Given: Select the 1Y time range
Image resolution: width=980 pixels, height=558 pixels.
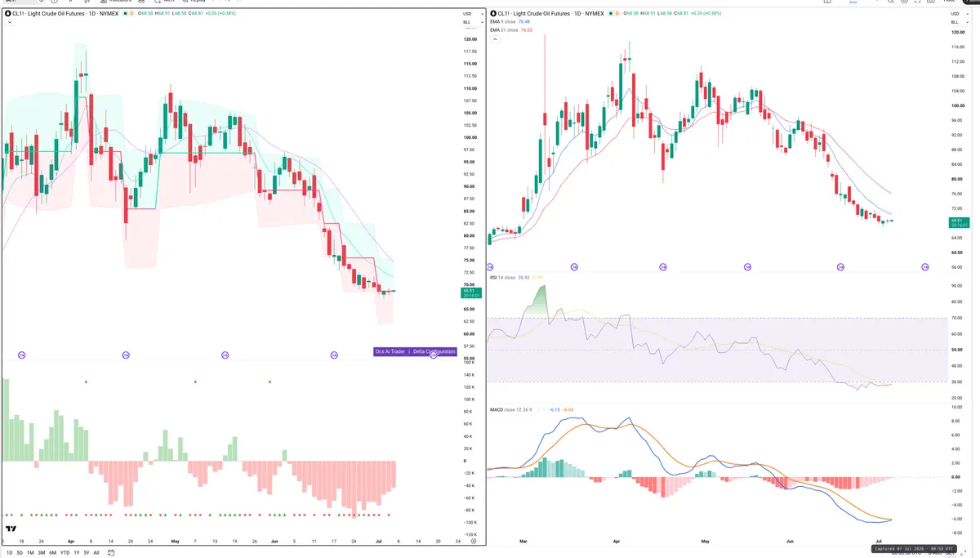Looking at the screenshot, I should click(76, 552).
